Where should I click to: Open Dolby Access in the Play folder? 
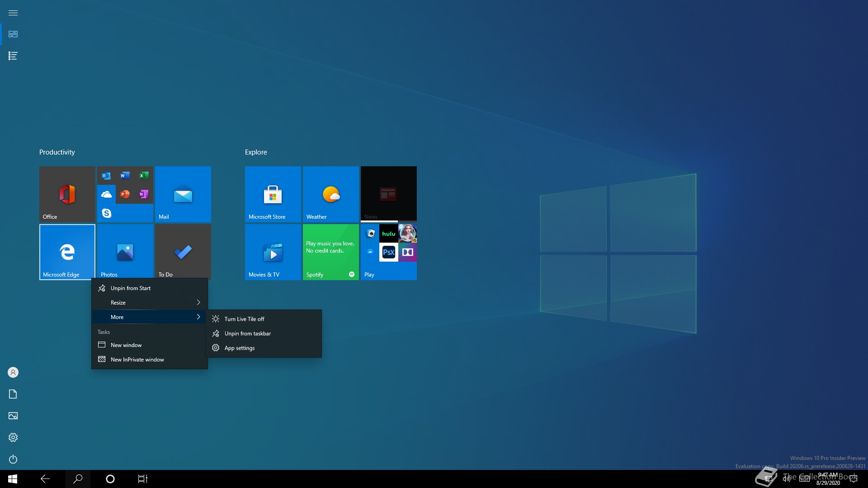[x=407, y=252]
